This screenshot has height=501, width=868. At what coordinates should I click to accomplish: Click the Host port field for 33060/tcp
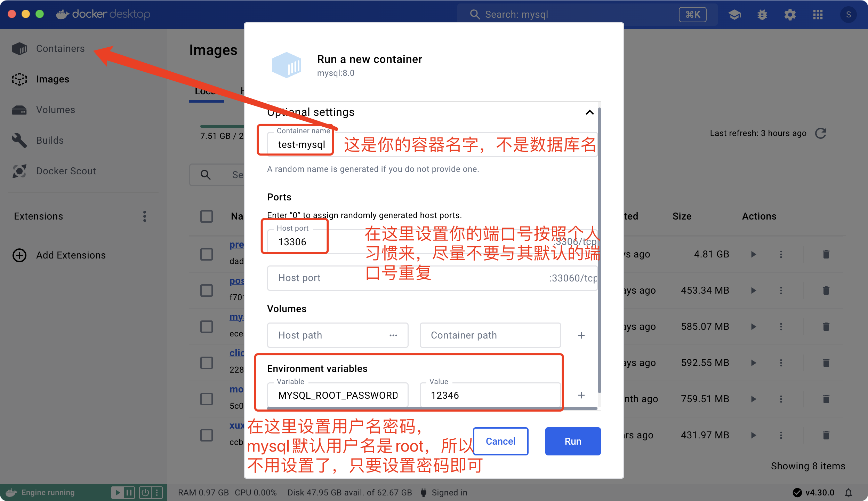point(432,278)
